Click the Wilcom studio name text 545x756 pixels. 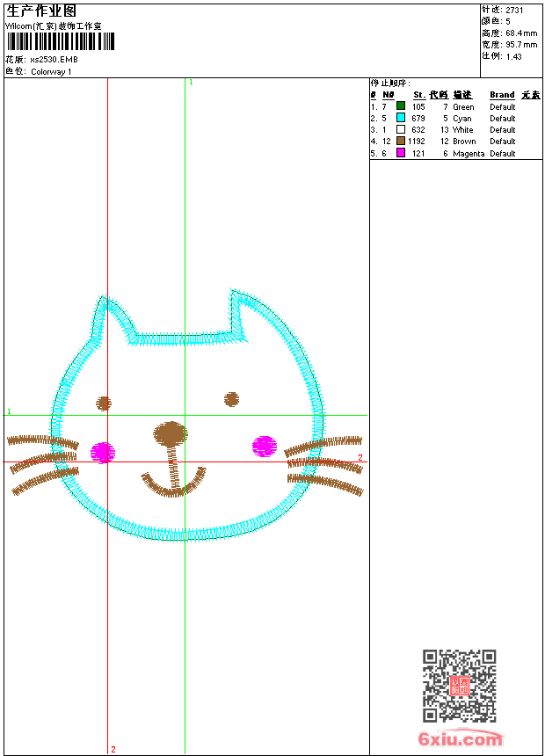pos(54,26)
